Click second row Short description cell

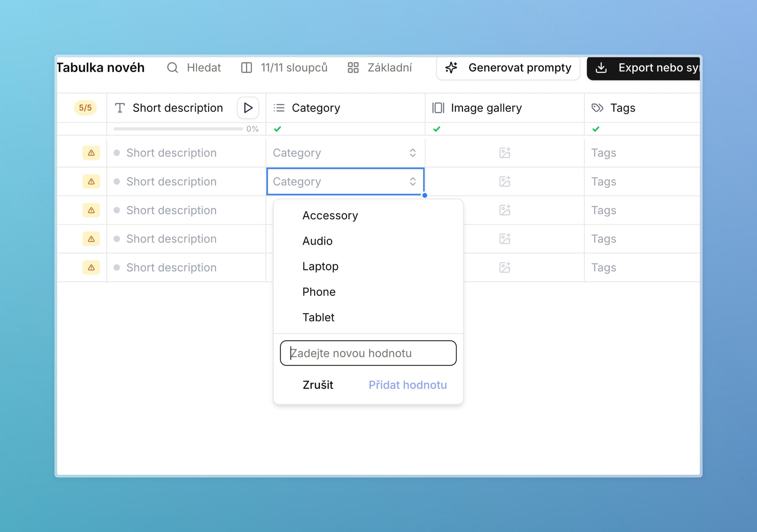tap(186, 181)
